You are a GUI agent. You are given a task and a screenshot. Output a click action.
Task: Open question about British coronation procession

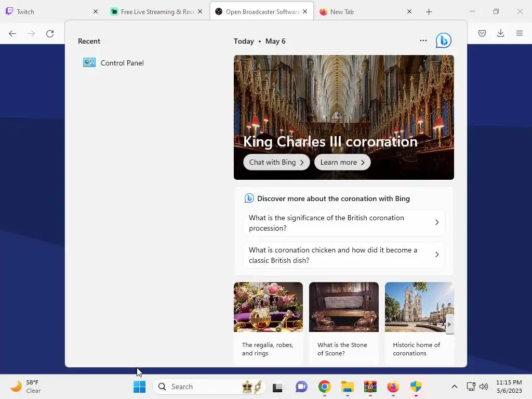click(x=344, y=223)
